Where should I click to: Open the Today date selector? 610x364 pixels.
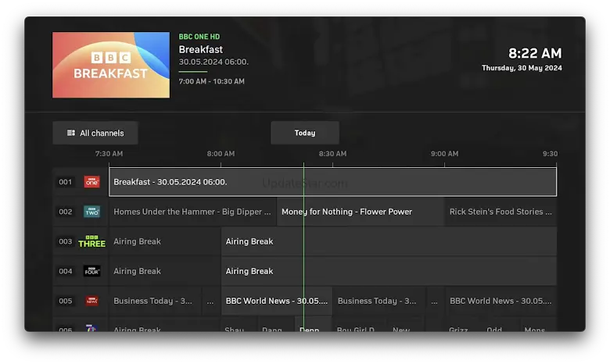304,133
